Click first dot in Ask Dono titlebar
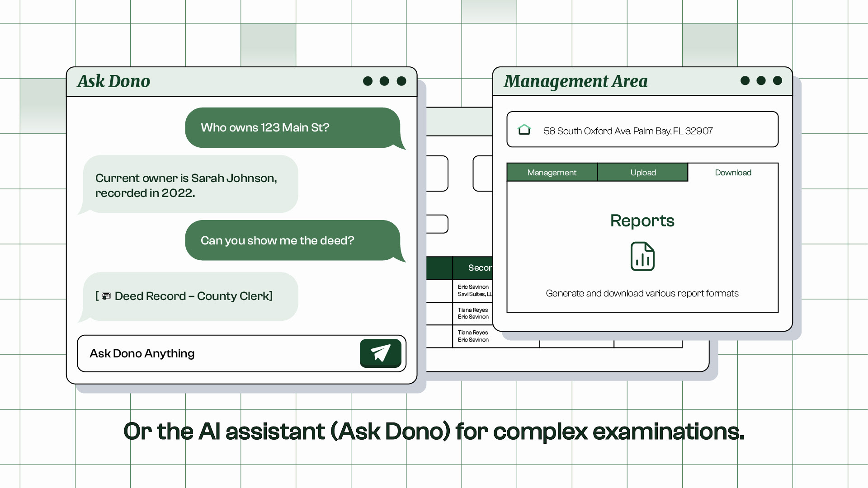 tap(368, 81)
